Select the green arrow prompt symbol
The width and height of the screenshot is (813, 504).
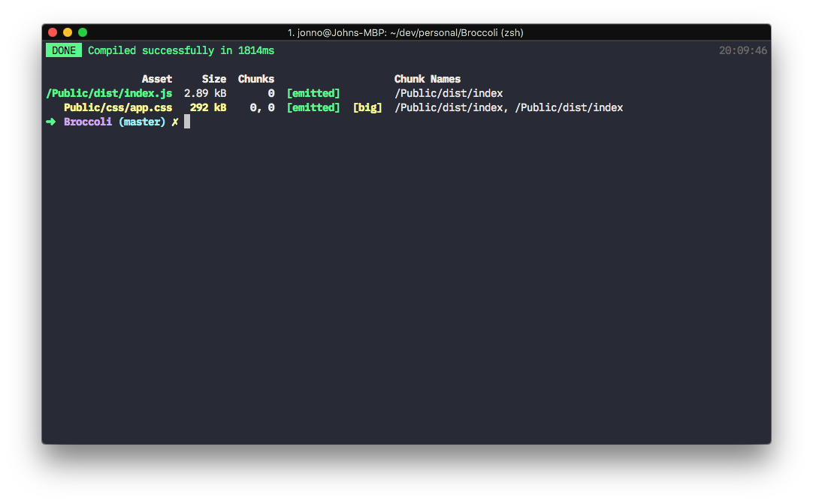(50, 121)
